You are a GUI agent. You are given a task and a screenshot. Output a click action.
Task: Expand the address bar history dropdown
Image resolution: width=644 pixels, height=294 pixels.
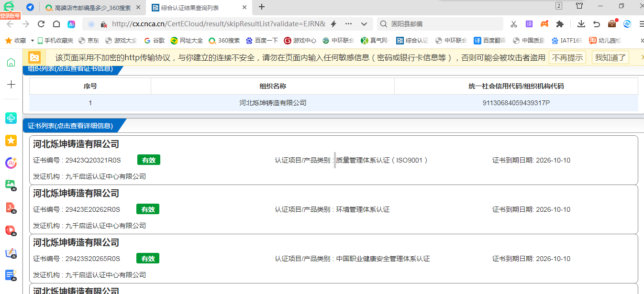tap(364, 24)
